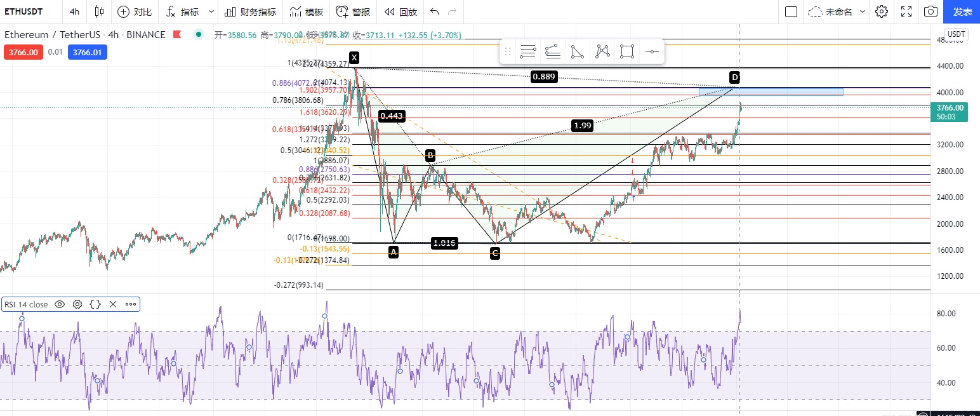Click the 0.889 ratio label
The image size is (980, 416).
click(544, 77)
